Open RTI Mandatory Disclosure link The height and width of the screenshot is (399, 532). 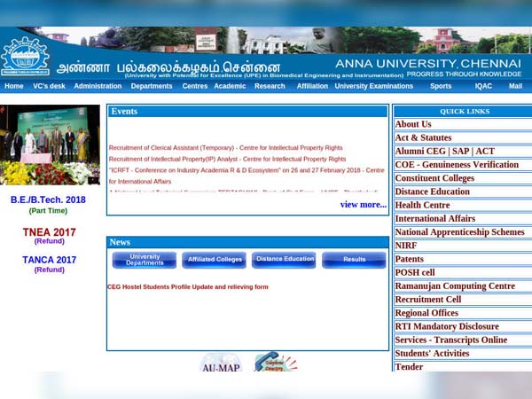click(x=447, y=326)
